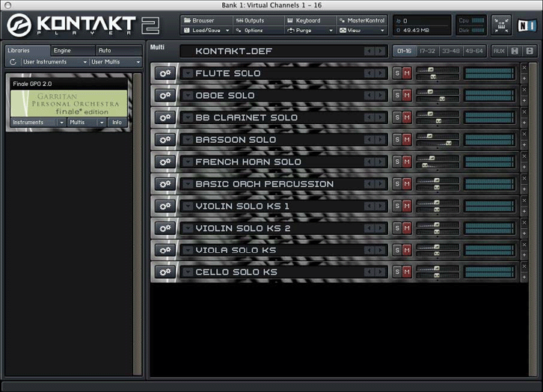Select channel page 33-48
The image size is (543, 392).
coord(450,52)
